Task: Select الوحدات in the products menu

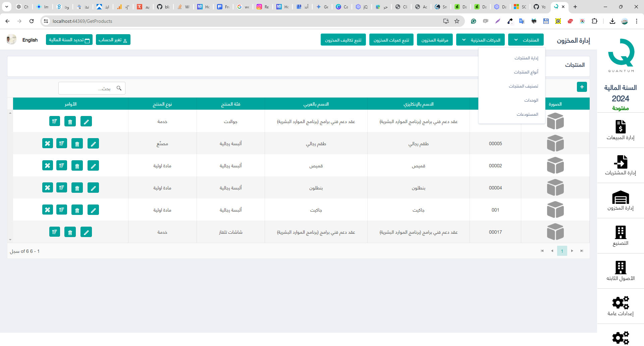Action: [x=531, y=100]
